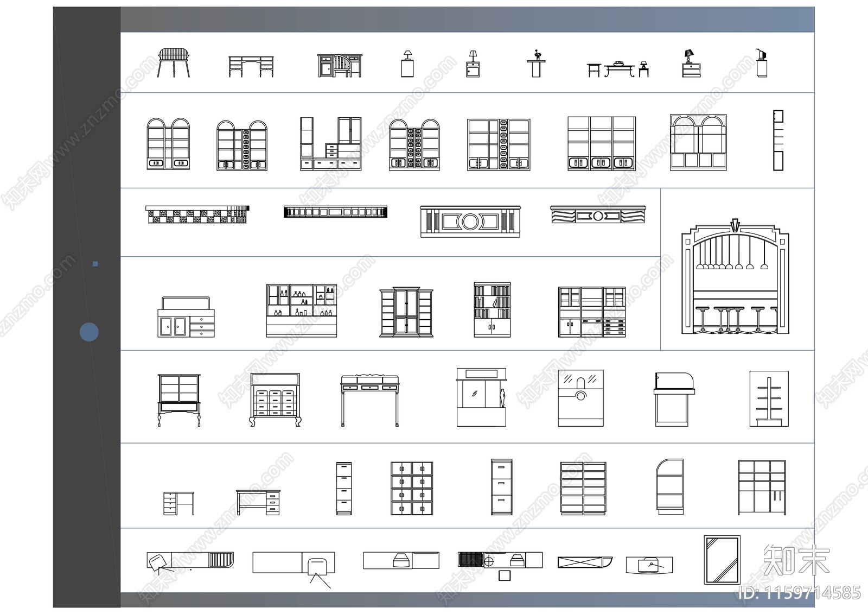Click the washbasin with mirror elevation
Viewport: 868px width, 614px height.
tap(580, 398)
